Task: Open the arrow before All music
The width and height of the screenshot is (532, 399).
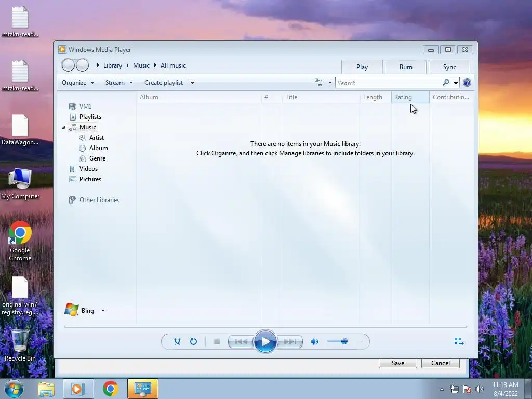Action: (x=155, y=65)
